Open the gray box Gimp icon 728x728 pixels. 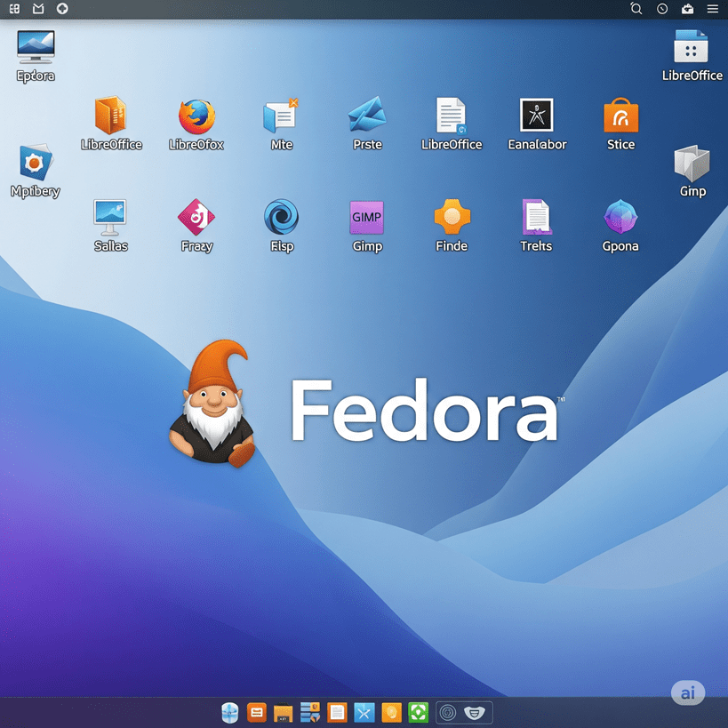(x=692, y=163)
